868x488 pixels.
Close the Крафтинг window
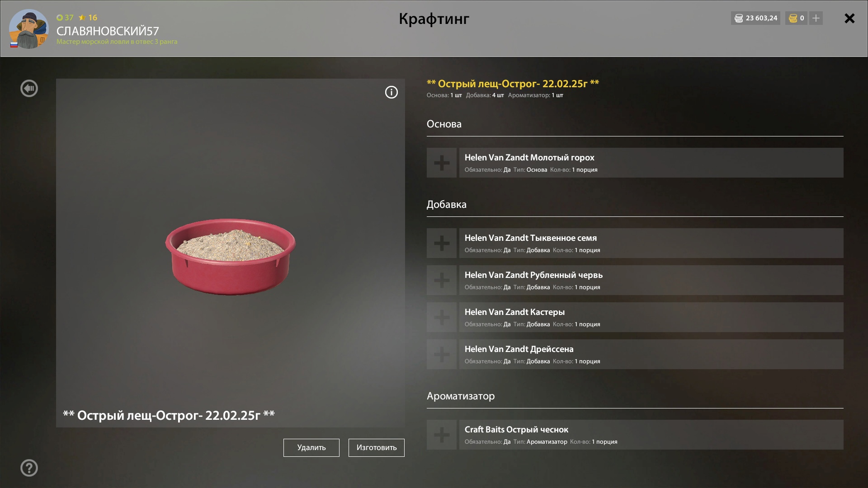[x=849, y=18]
